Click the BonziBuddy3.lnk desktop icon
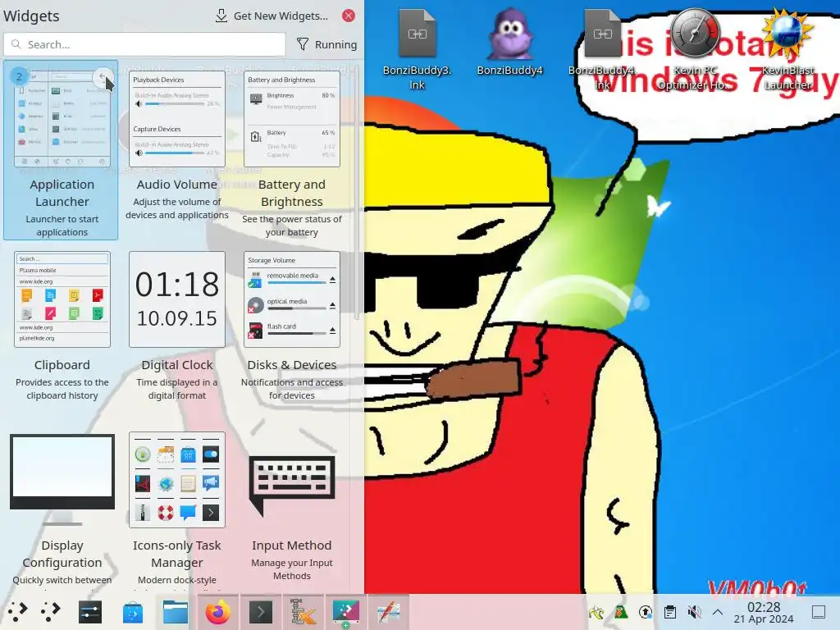Screen dimensions: 840x630 coord(417,49)
